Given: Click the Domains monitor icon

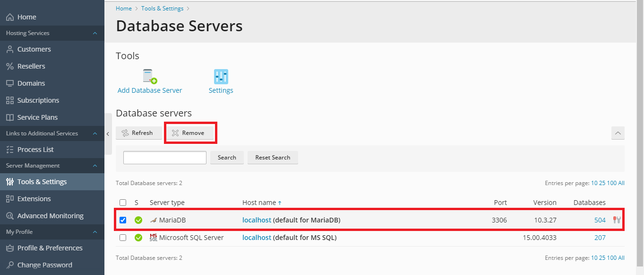Looking at the screenshot, I should [x=10, y=83].
